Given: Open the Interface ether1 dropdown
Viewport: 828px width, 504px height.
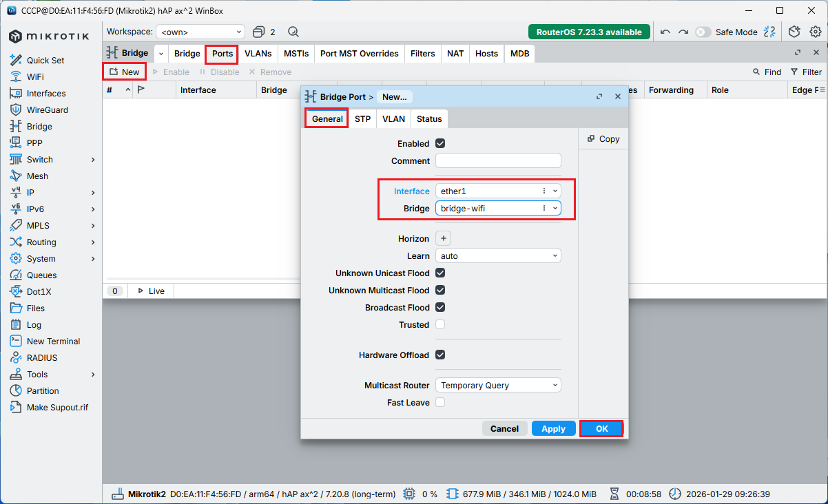Looking at the screenshot, I should (x=556, y=191).
